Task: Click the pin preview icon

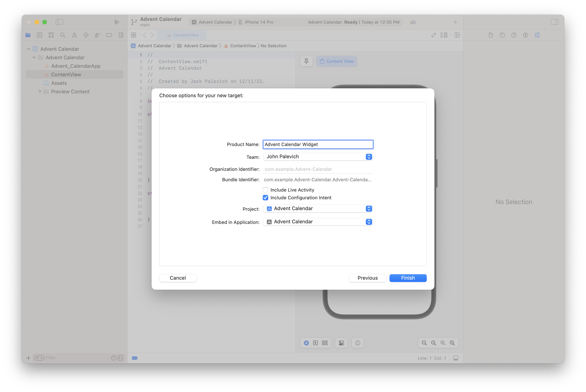Action: click(306, 61)
